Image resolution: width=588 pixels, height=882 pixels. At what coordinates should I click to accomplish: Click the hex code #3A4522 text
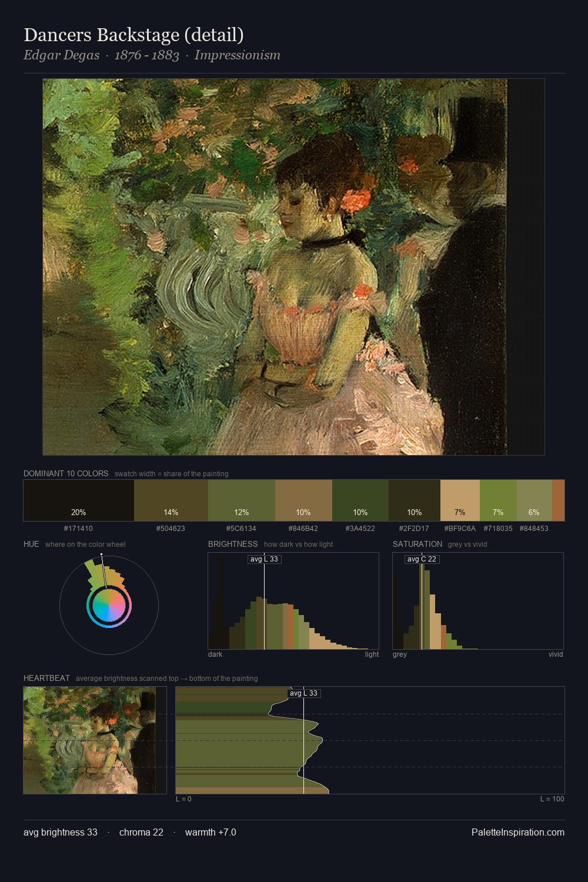click(360, 529)
